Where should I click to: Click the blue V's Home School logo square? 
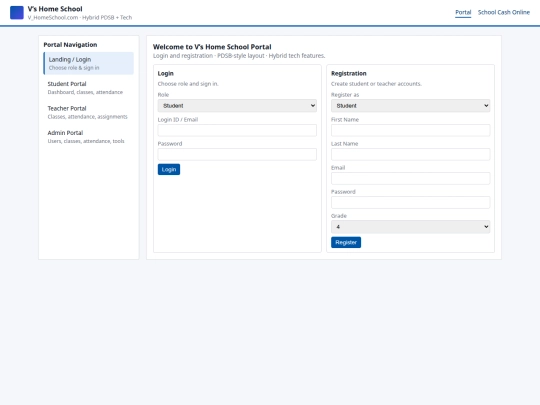pyautogui.click(x=17, y=13)
